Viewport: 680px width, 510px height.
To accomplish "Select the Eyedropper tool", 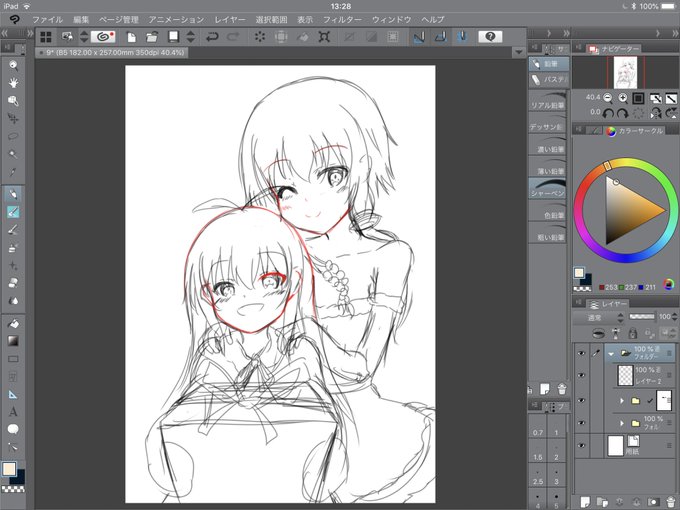I will [13, 172].
